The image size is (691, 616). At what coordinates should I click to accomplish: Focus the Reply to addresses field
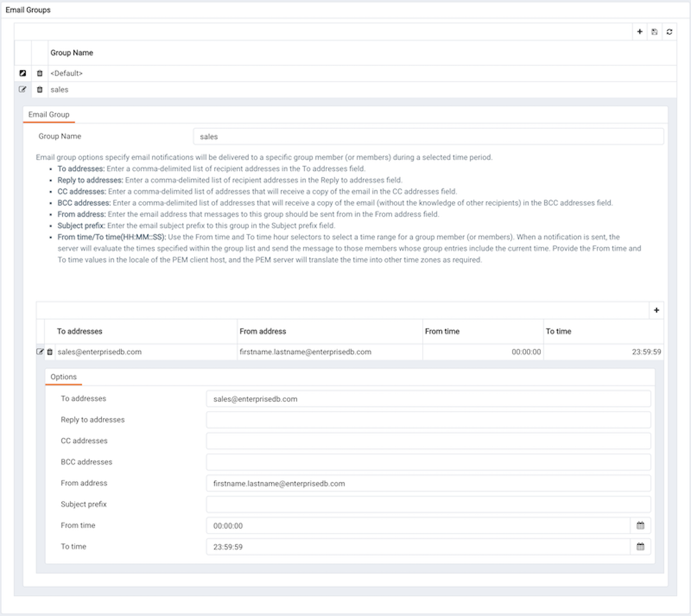[x=428, y=420]
